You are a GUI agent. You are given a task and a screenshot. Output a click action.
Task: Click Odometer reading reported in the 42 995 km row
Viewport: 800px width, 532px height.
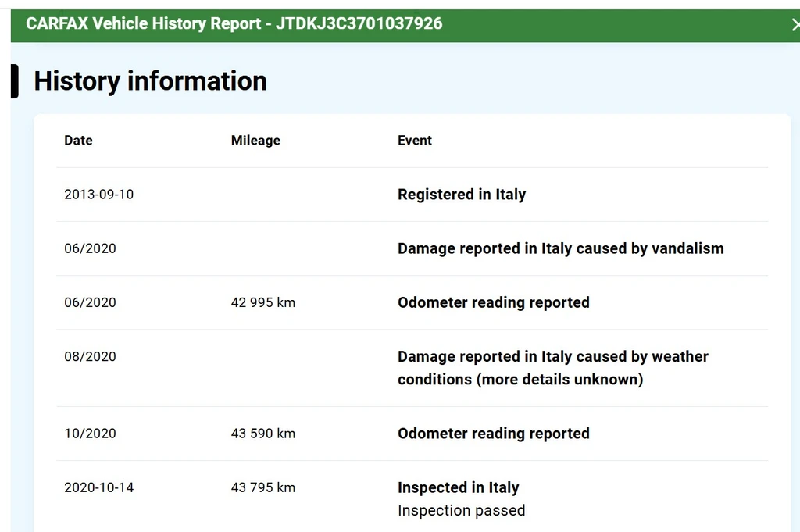[x=494, y=302]
